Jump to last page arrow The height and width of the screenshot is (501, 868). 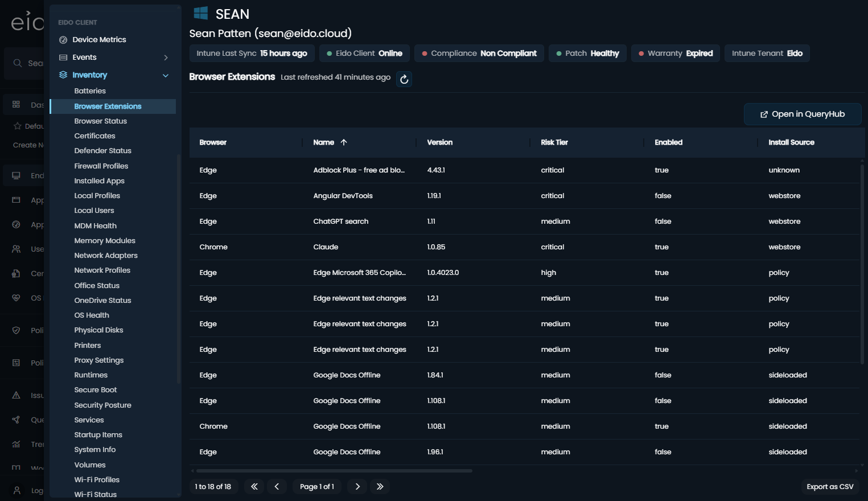pos(380,486)
